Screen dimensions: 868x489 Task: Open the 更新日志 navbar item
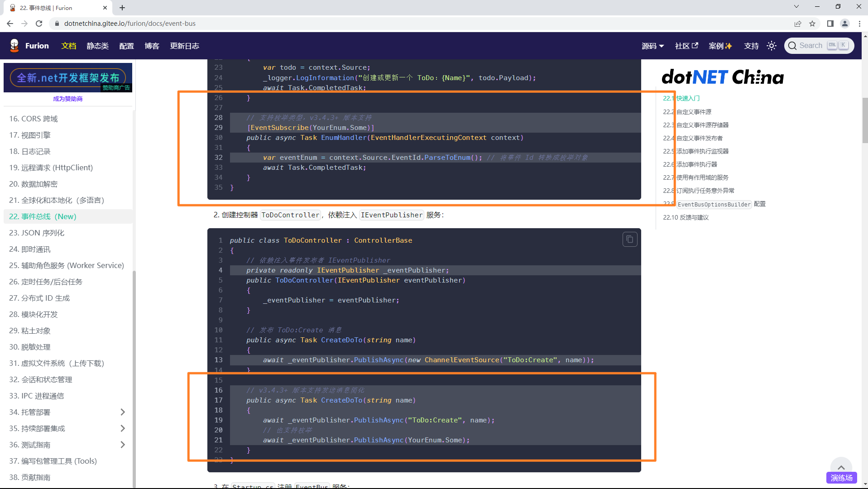click(x=184, y=46)
